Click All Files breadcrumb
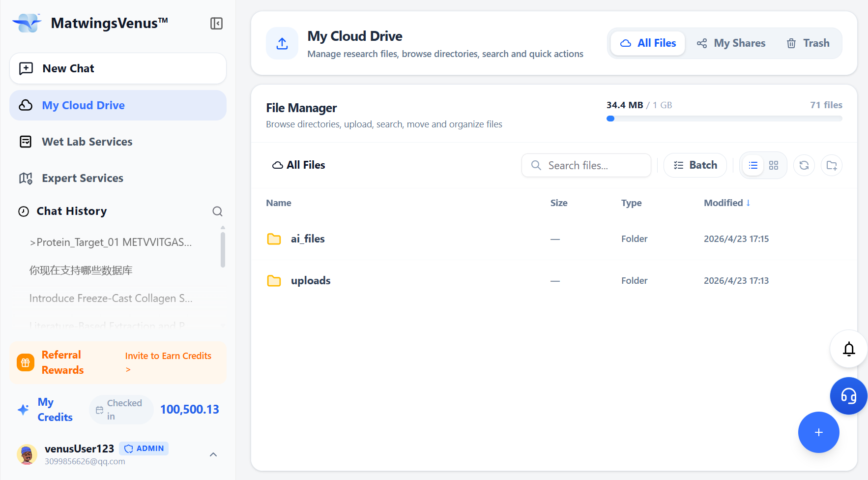Viewport: 868px width, 480px height. 299,165
